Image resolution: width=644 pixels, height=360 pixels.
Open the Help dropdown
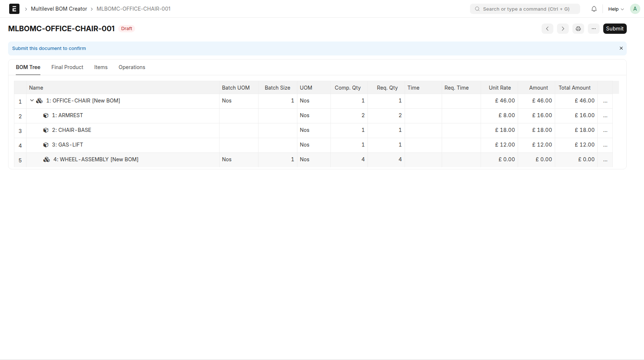pyautogui.click(x=616, y=9)
